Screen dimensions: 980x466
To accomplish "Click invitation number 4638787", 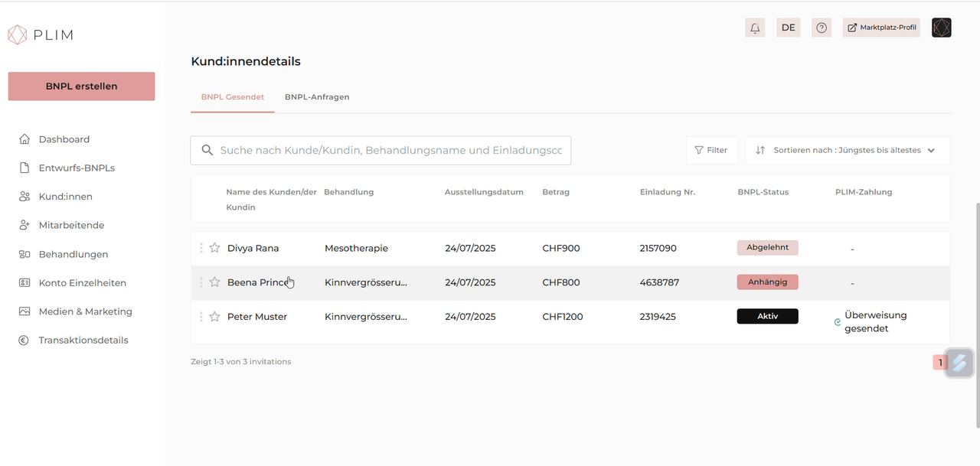I will [x=659, y=282].
